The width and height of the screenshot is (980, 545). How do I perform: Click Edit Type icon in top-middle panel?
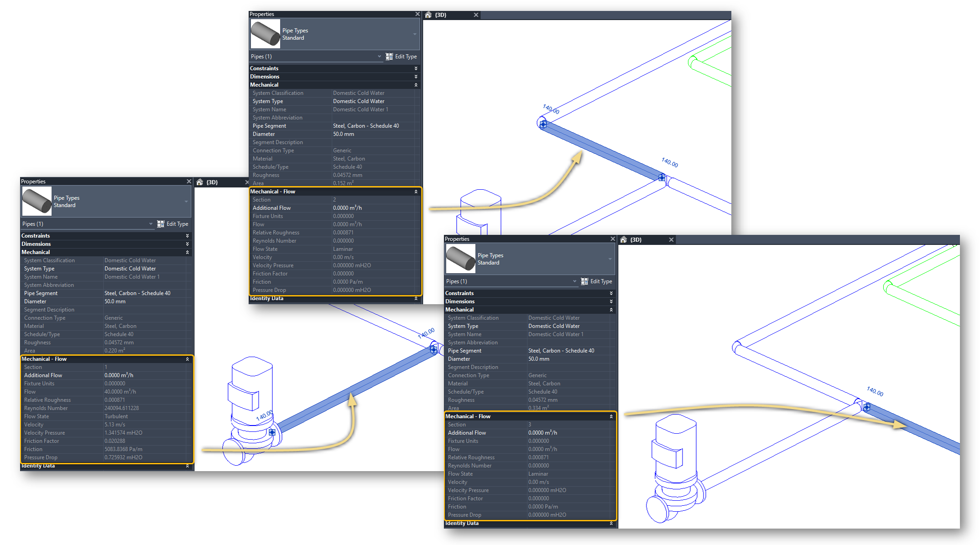pyautogui.click(x=389, y=57)
